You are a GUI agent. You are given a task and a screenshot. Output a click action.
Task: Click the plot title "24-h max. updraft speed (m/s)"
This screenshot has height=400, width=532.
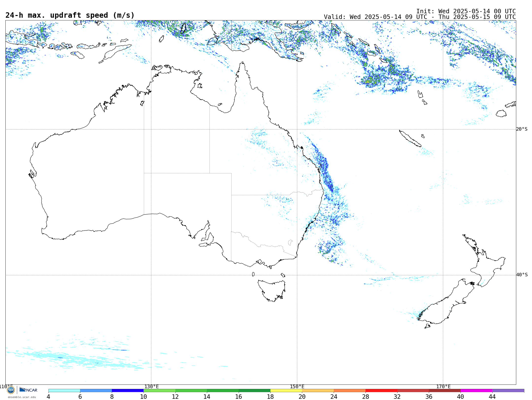coord(70,15)
